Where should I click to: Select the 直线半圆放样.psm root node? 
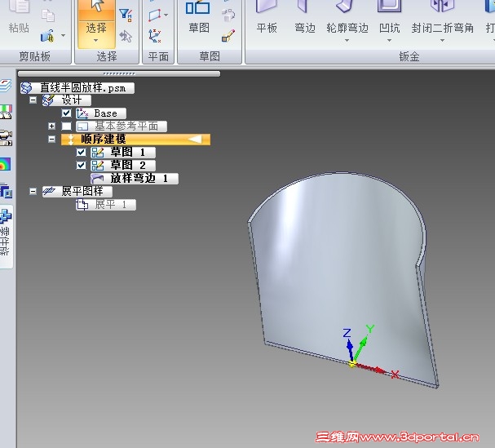77,88
